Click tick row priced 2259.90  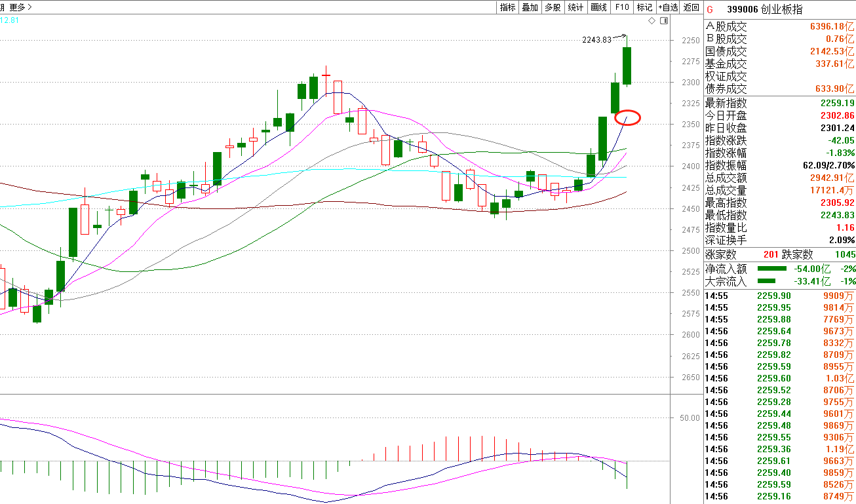[x=780, y=296]
